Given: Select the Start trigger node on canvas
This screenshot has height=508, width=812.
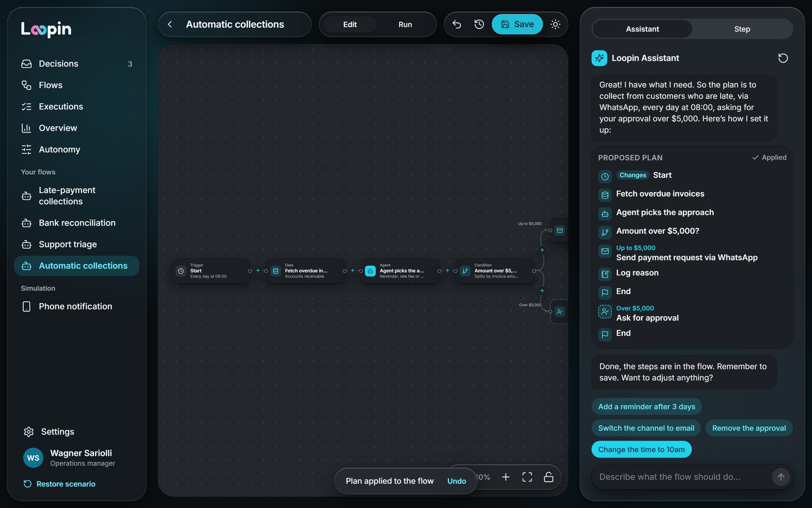Looking at the screenshot, I should 211,271.
